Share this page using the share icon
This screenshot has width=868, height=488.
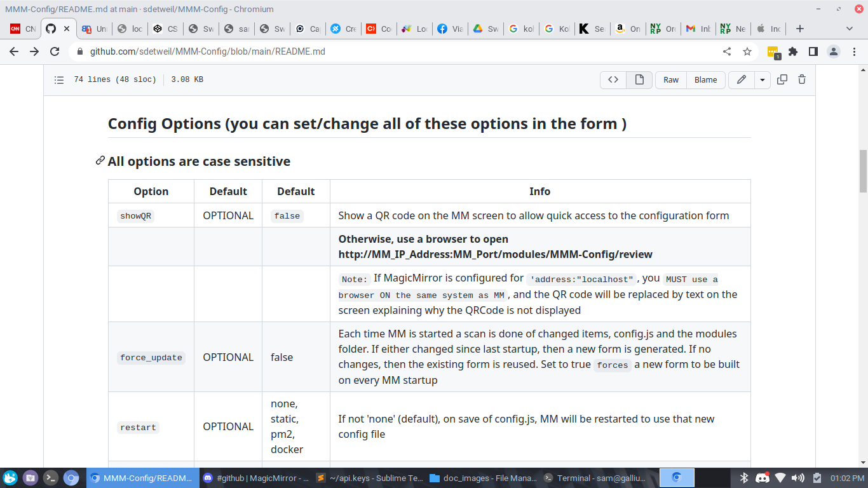(x=727, y=53)
